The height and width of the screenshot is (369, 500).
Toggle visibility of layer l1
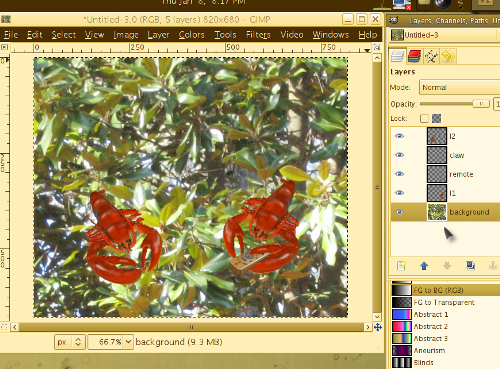pyautogui.click(x=399, y=193)
